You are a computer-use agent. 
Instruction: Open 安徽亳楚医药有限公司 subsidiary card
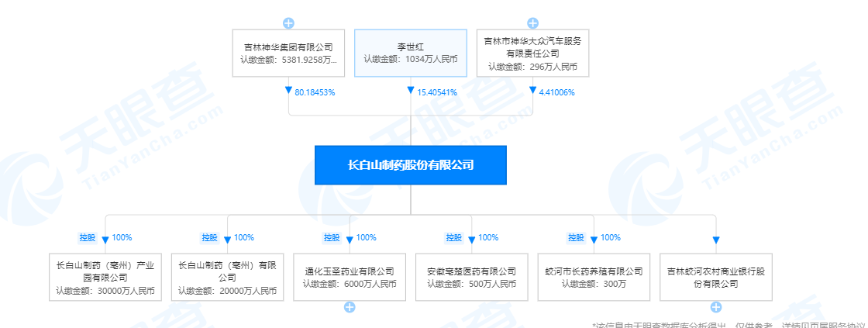(x=471, y=278)
